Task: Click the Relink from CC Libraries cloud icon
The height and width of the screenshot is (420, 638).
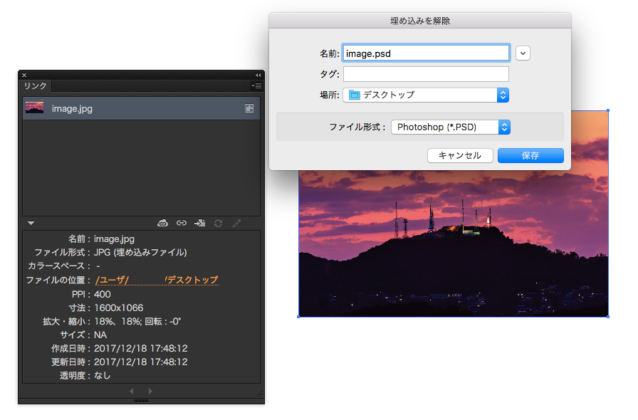Action: tap(162, 223)
